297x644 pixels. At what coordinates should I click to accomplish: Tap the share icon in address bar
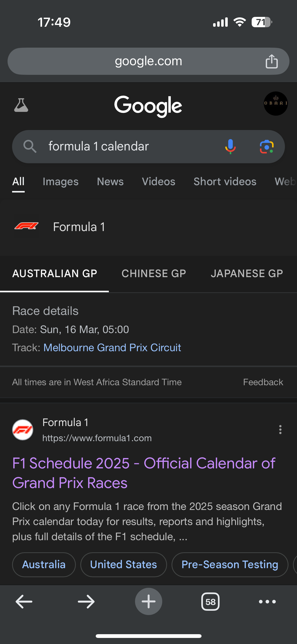[272, 61]
